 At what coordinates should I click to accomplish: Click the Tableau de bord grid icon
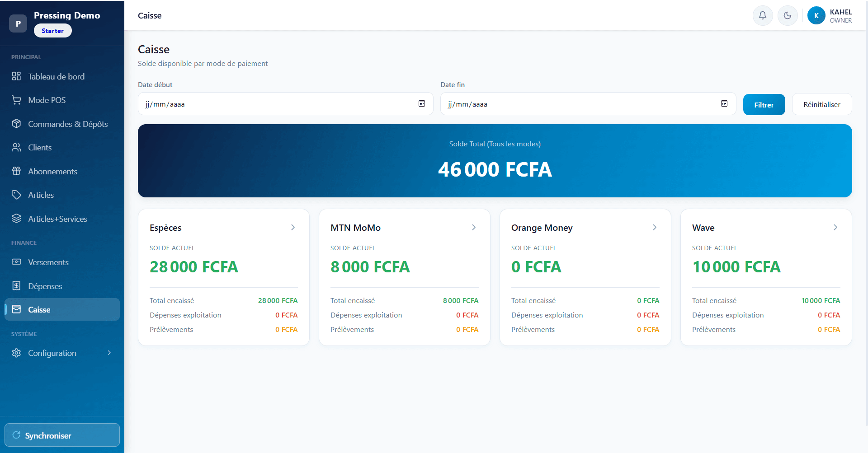[x=16, y=76]
